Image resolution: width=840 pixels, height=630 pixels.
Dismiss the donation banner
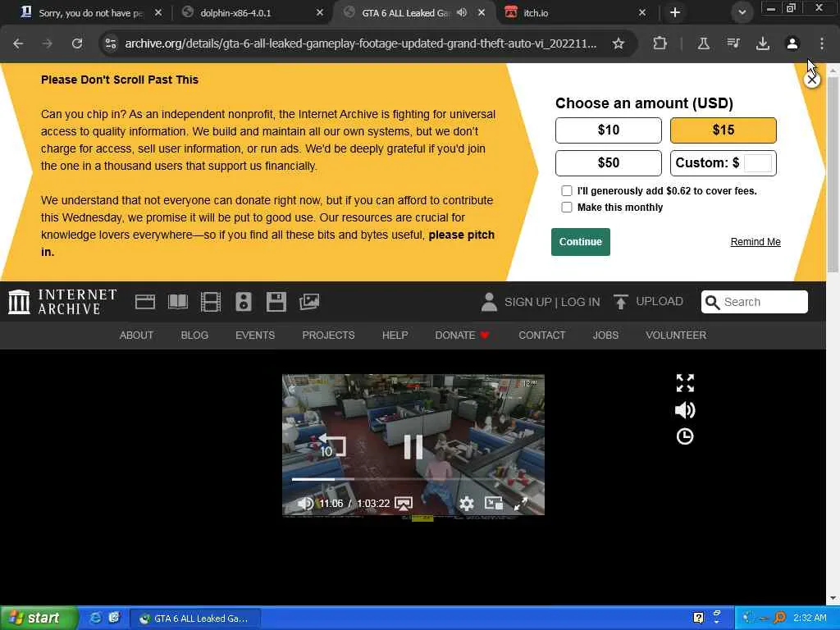coord(812,80)
